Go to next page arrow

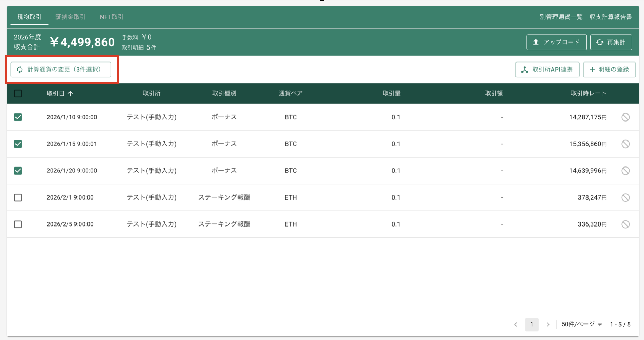point(548,325)
